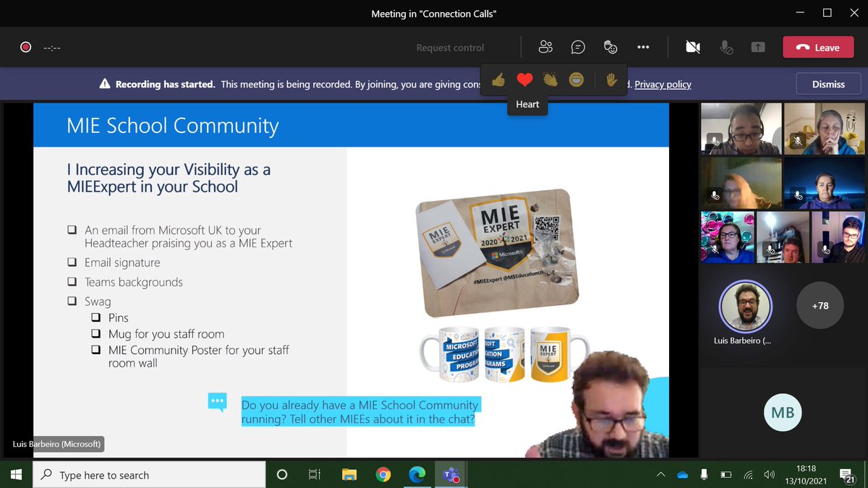
Task: Send a thumbs up Like reaction
Action: point(498,80)
